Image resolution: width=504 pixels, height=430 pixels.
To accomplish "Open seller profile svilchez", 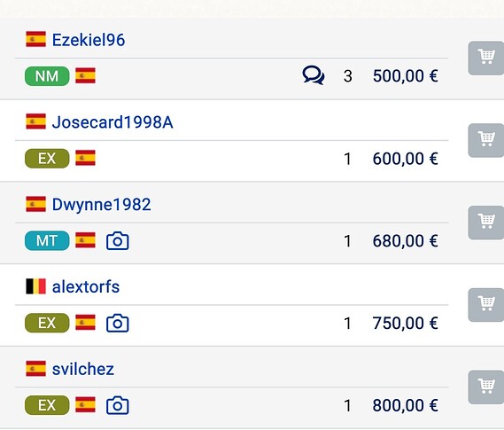I will pos(83,369).
